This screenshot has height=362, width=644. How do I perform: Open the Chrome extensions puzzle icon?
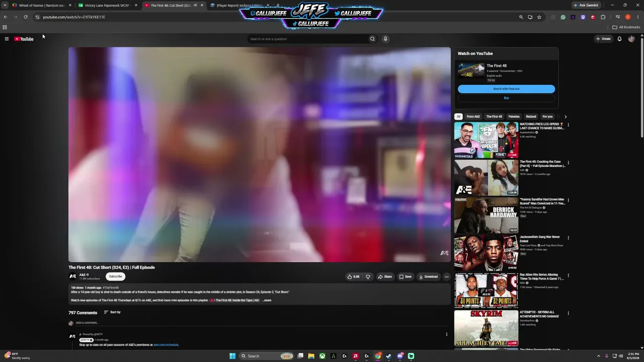[603, 17]
